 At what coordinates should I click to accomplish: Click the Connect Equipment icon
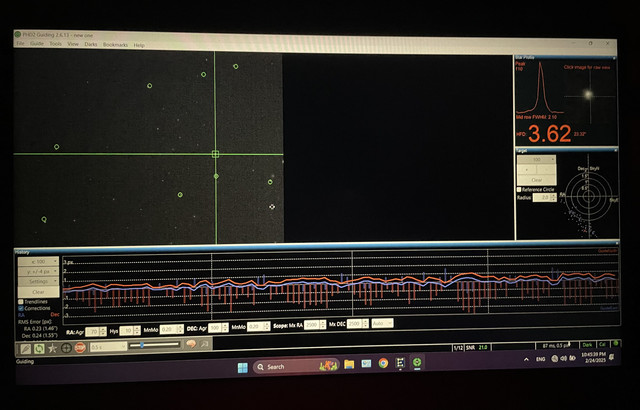(26, 349)
